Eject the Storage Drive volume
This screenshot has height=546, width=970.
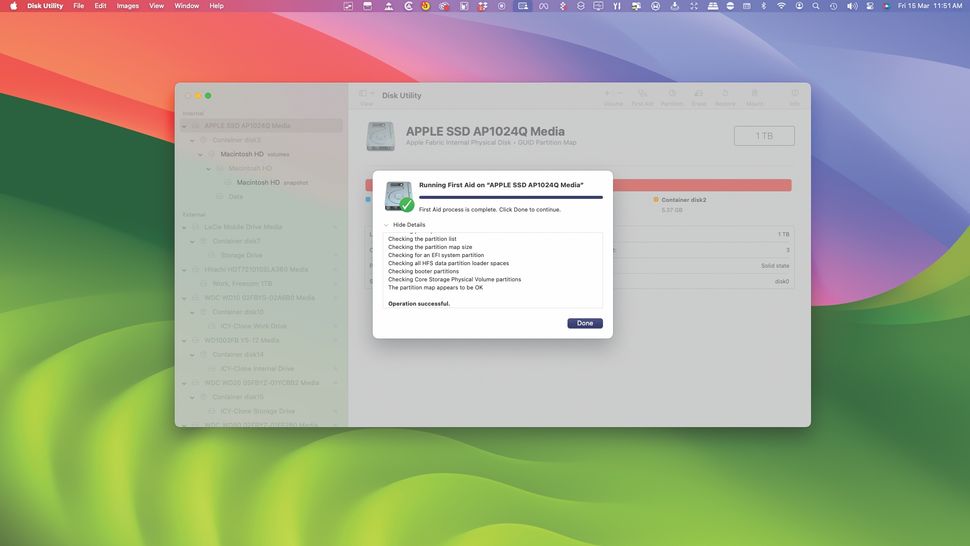pos(336,255)
